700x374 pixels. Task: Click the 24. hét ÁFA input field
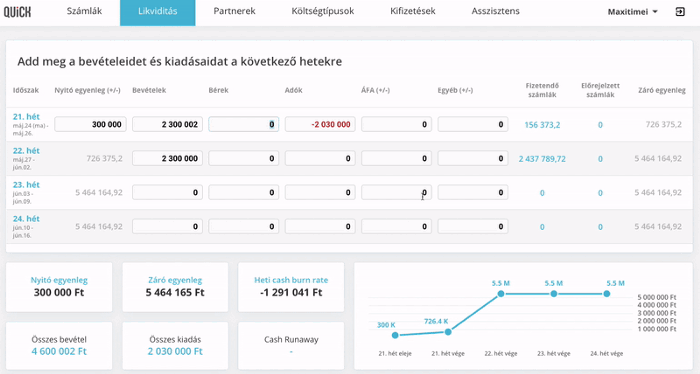click(x=396, y=226)
